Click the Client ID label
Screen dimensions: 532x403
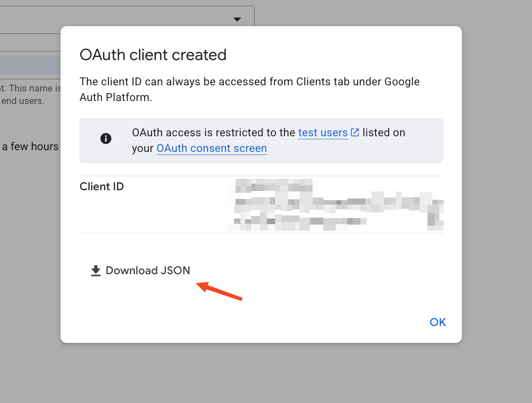(x=102, y=187)
